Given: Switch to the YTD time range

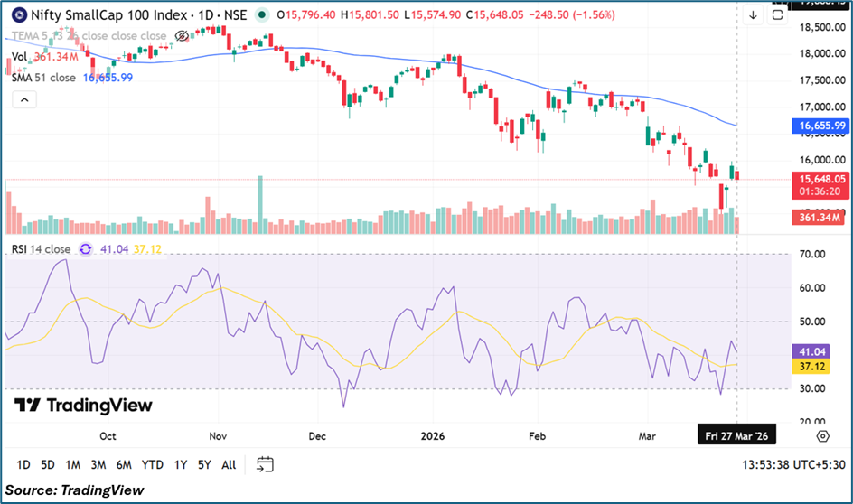Looking at the screenshot, I should [152, 465].
